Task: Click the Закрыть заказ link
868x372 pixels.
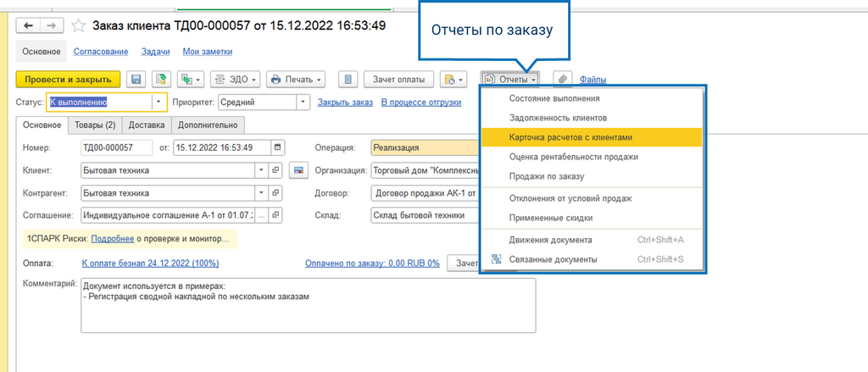Action: pyautogui.click(x=345, y=103)
